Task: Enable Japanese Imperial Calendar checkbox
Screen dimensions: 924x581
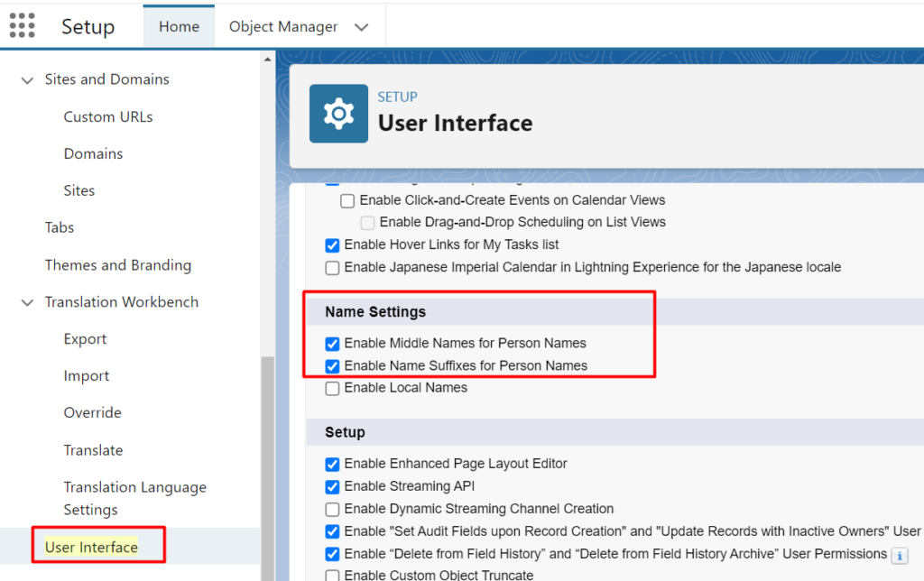Action: [x=332, y=268]
